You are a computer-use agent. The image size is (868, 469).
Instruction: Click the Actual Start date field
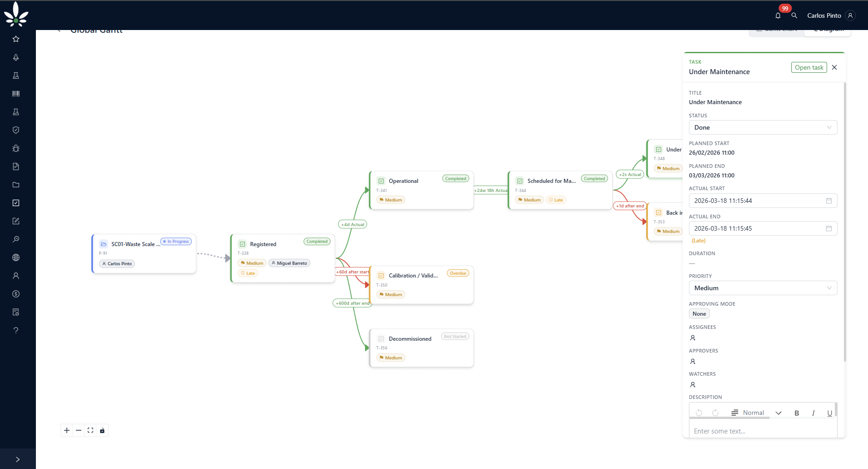pyautogui.click(x=763, y=201)
